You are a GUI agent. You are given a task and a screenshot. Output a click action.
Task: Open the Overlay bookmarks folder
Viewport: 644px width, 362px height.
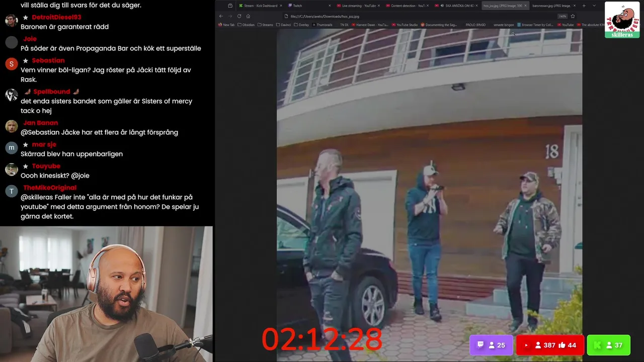301,25
